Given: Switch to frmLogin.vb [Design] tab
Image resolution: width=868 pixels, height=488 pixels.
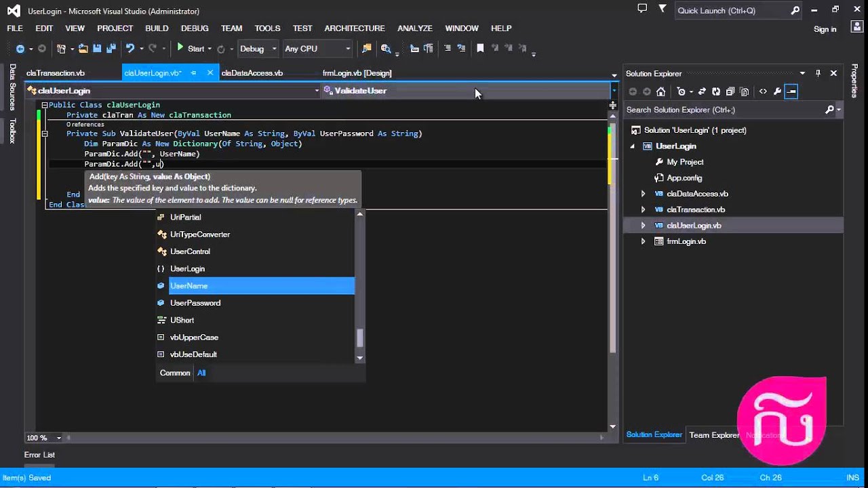Looking at the screenshot, I should (x=357, y=73).
